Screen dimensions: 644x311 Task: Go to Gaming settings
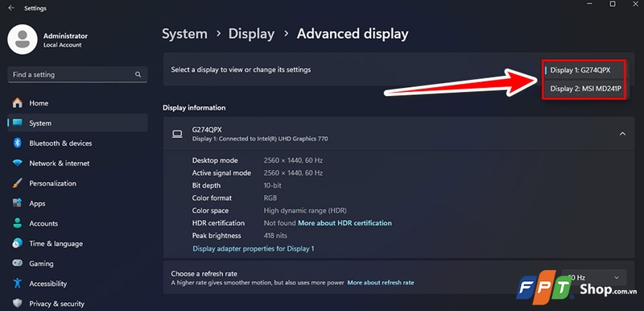[77, 263]
